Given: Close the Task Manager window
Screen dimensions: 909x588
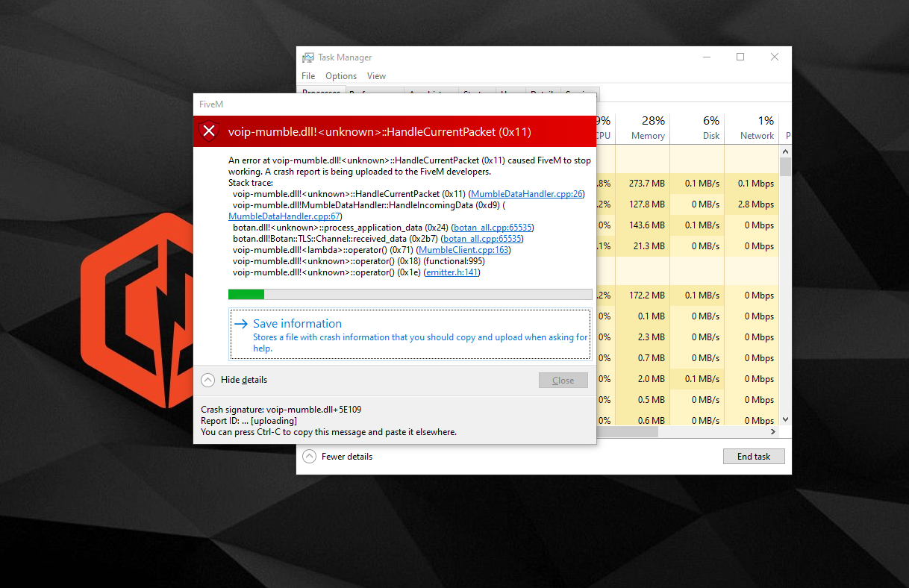Looking at the screenshot, I should pyautogui.click(x=775, y=57).
